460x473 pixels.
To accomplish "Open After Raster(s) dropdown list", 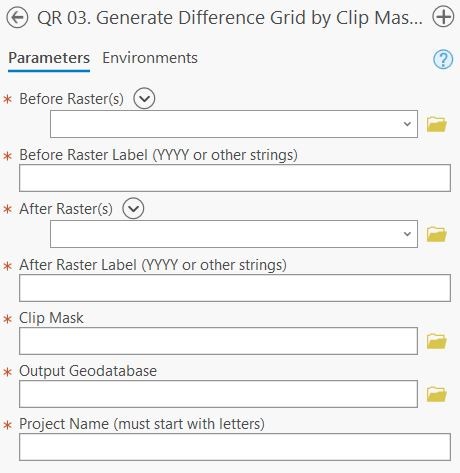I will click(407, 234).
